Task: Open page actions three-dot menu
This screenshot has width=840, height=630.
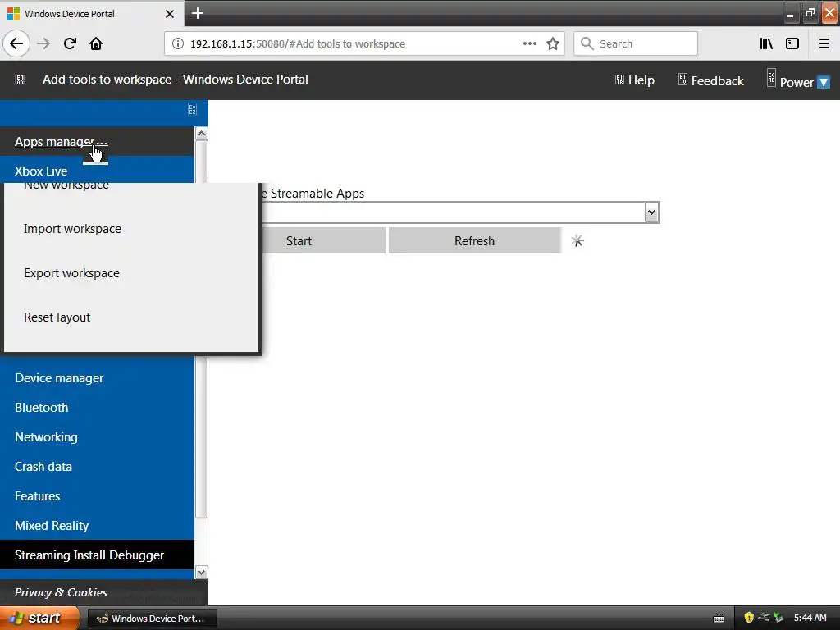Action: pyautogui.click(x=530, y=43)
